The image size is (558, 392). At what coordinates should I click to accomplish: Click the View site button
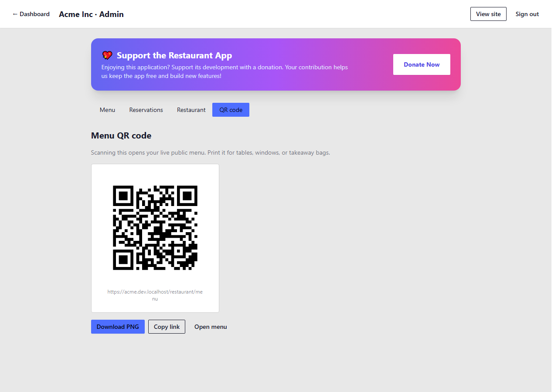point(488,14)
